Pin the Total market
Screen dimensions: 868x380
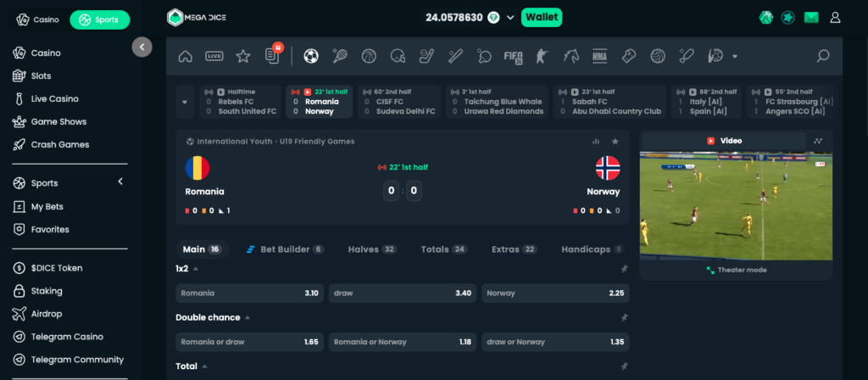tap(624, 366)
